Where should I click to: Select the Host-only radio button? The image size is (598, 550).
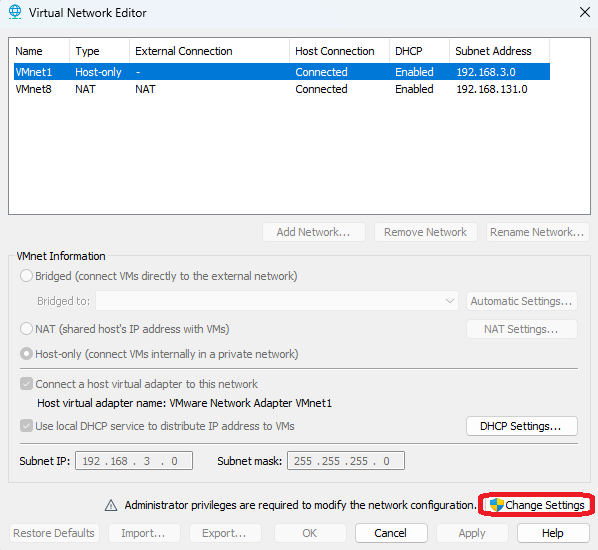(x=26, y=354)
